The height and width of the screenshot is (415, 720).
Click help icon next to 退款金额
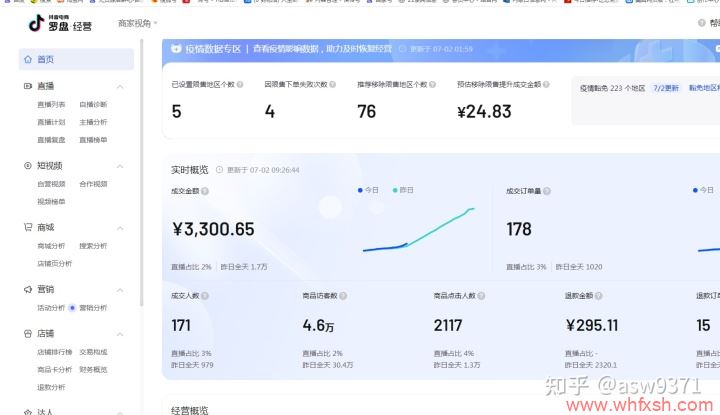pyautogui.click(x=598, y=296)
